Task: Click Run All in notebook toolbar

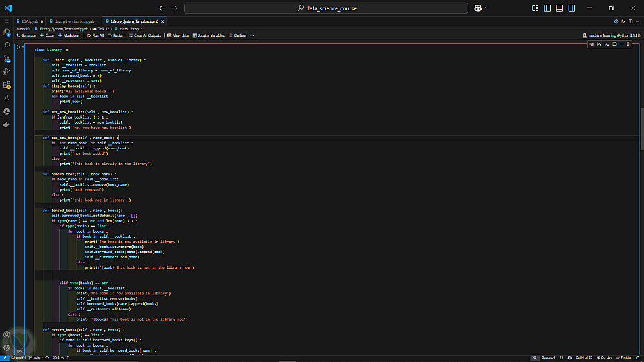Action: coord(95,35)
